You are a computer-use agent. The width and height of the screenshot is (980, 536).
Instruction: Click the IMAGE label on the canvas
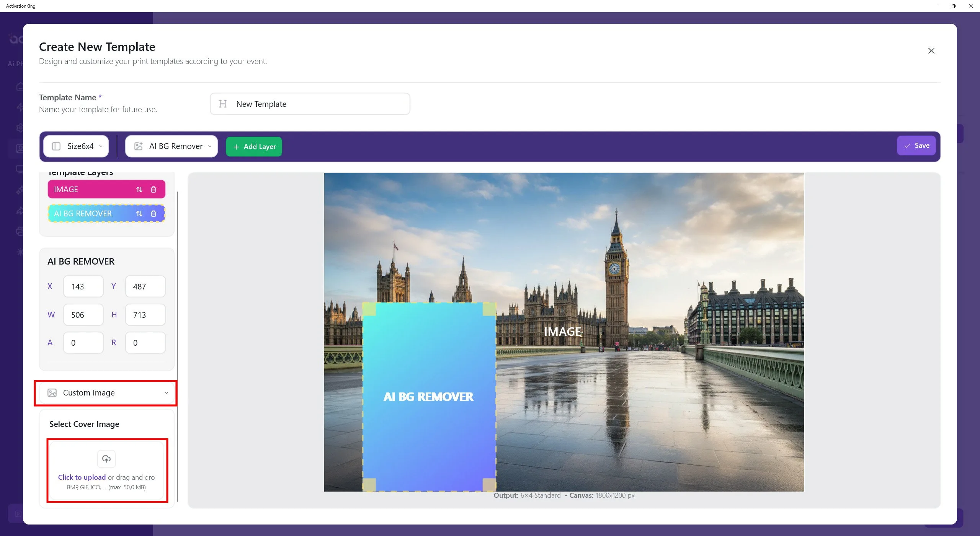pyautogui.click(x=563, y=332)
